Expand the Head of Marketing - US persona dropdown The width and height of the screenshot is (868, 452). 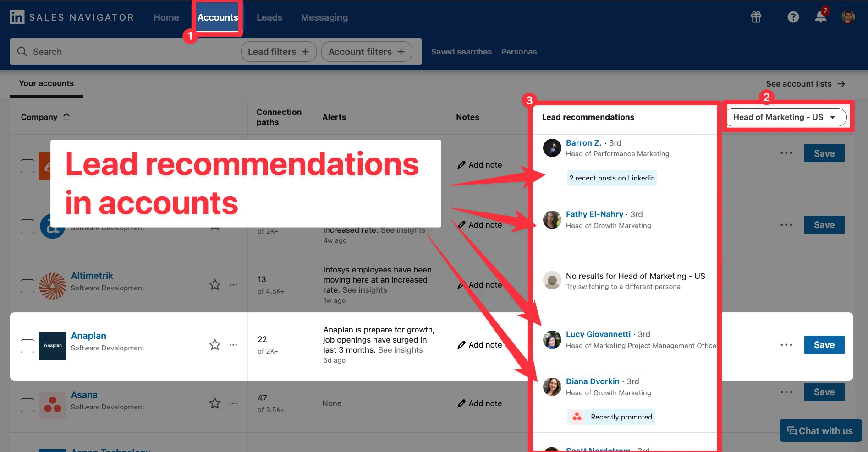786,117
